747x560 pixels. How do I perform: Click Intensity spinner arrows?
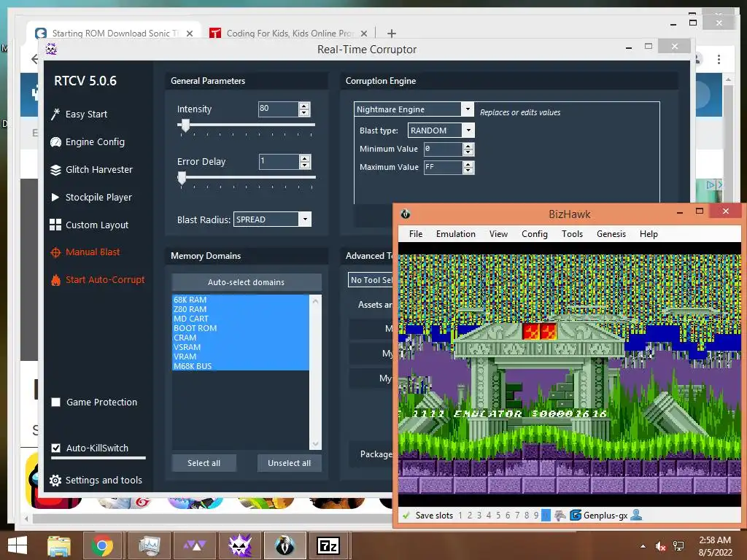tap(304, 109)
